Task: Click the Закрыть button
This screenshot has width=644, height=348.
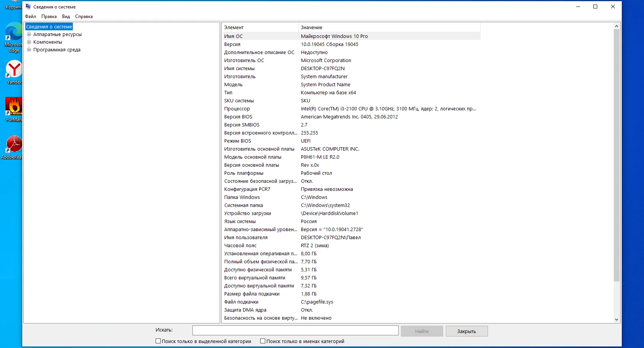Action: click(467, 331)
